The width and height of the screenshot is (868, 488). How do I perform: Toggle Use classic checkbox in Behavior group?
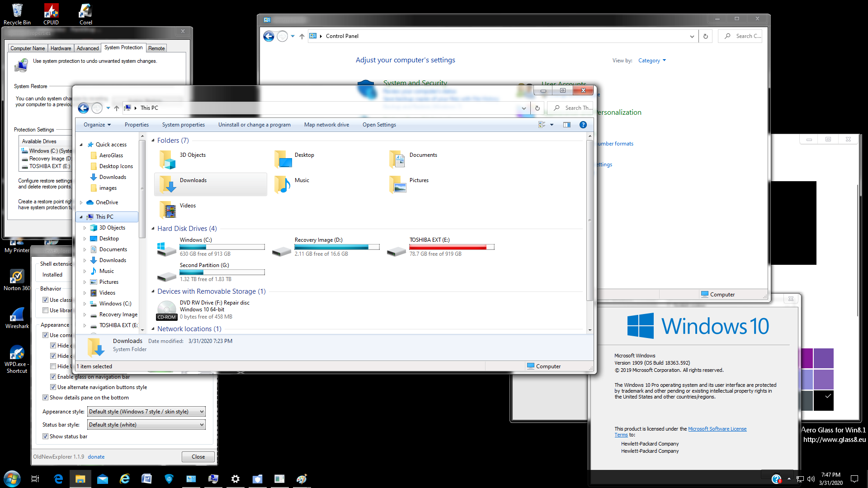coord(45,300)
